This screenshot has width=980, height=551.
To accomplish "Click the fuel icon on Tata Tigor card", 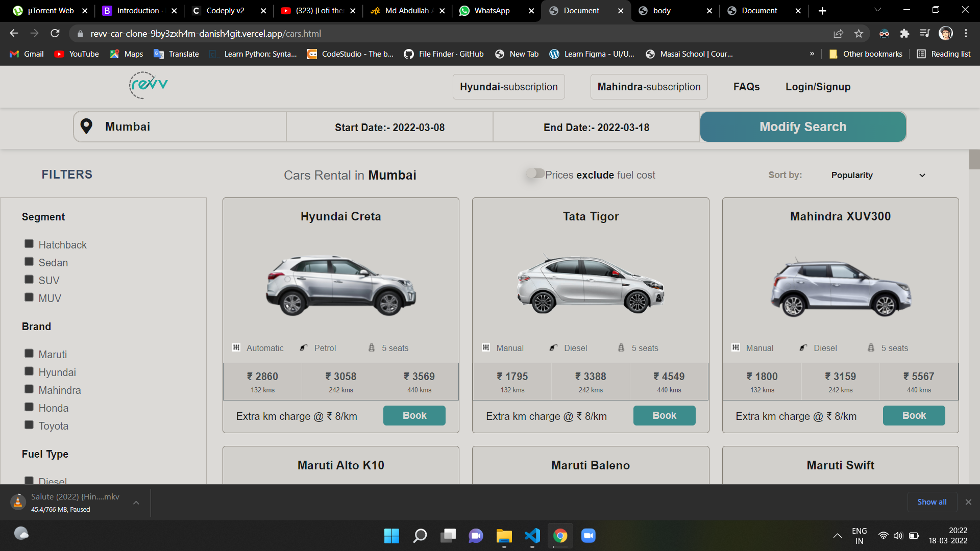I will point(553,347).
